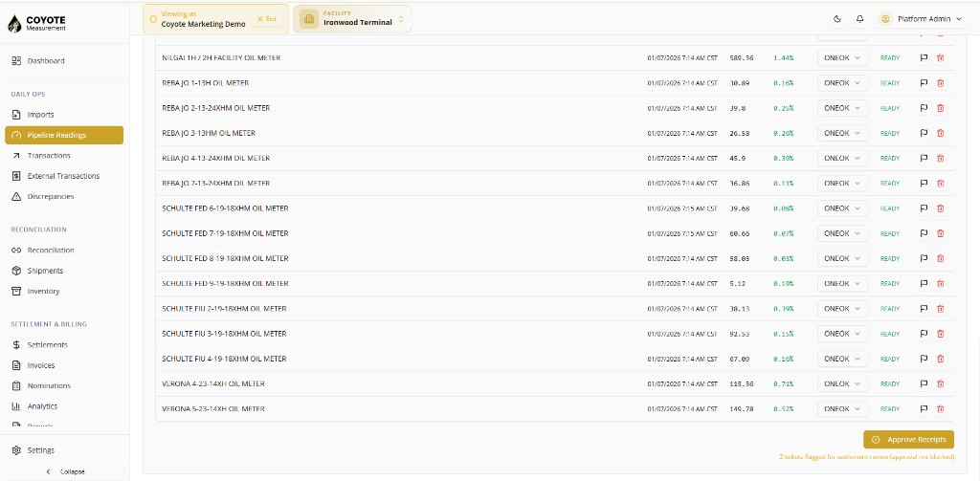Open ONEOK dropdown for SCHULTE FIU 3-19-18XHM row

pyautogui.click(x=842, y=334)
